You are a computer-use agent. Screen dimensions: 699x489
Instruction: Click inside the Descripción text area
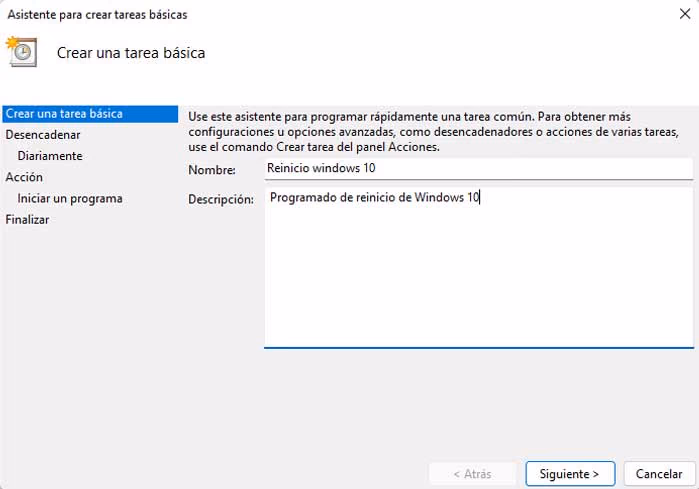(x=479, y=267)
